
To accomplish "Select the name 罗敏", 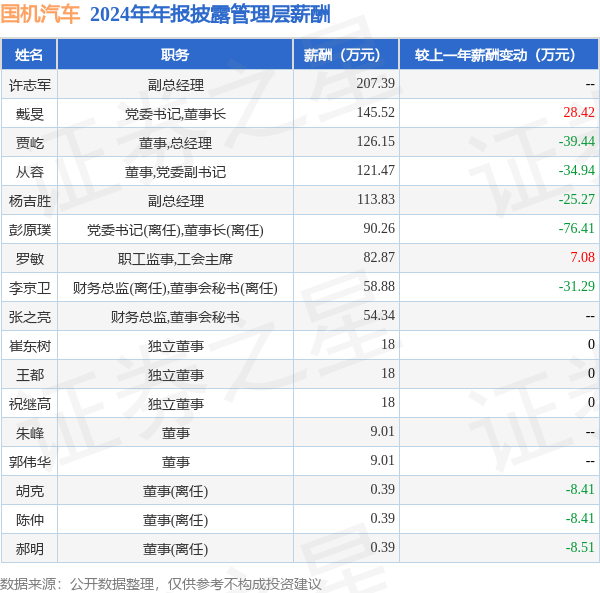I will [30, 259].
